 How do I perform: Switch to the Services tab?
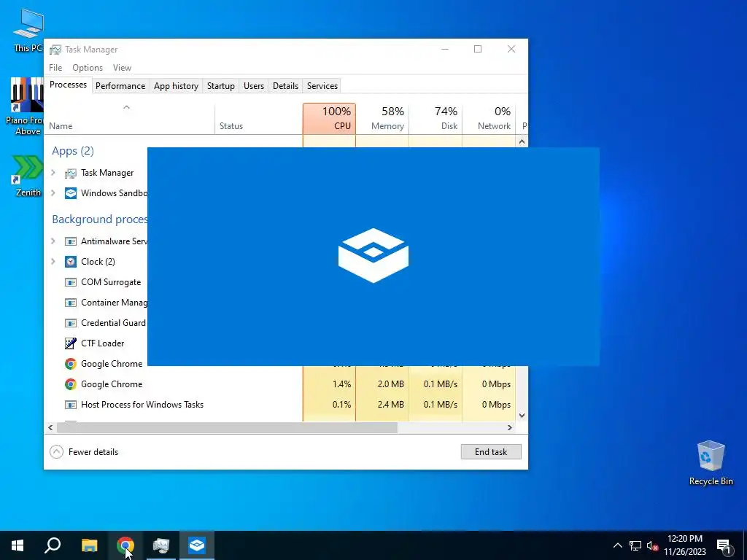coord(322,86)
